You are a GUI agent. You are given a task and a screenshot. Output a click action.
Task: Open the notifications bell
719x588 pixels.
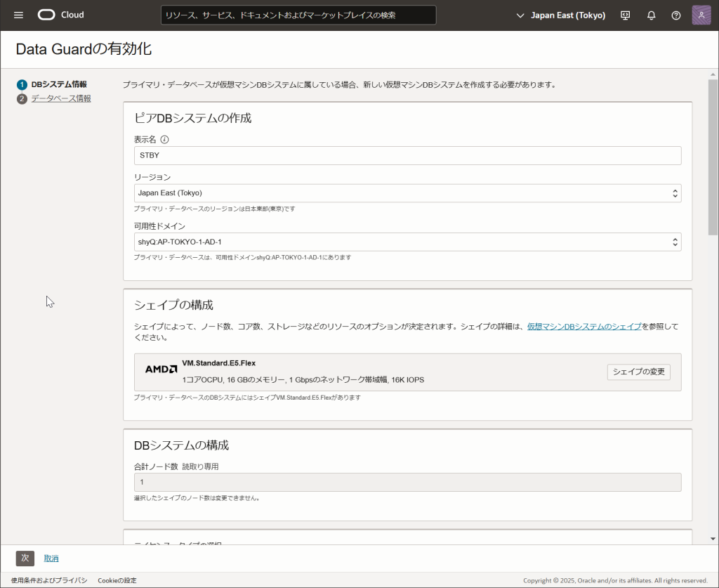pos(651,15)
